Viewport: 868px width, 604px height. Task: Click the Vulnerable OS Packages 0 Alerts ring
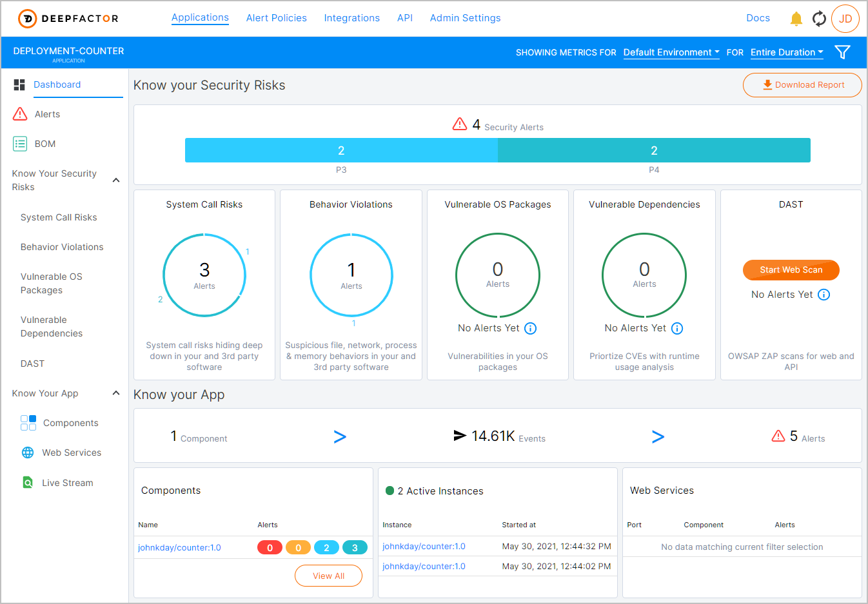click(498, 275)
